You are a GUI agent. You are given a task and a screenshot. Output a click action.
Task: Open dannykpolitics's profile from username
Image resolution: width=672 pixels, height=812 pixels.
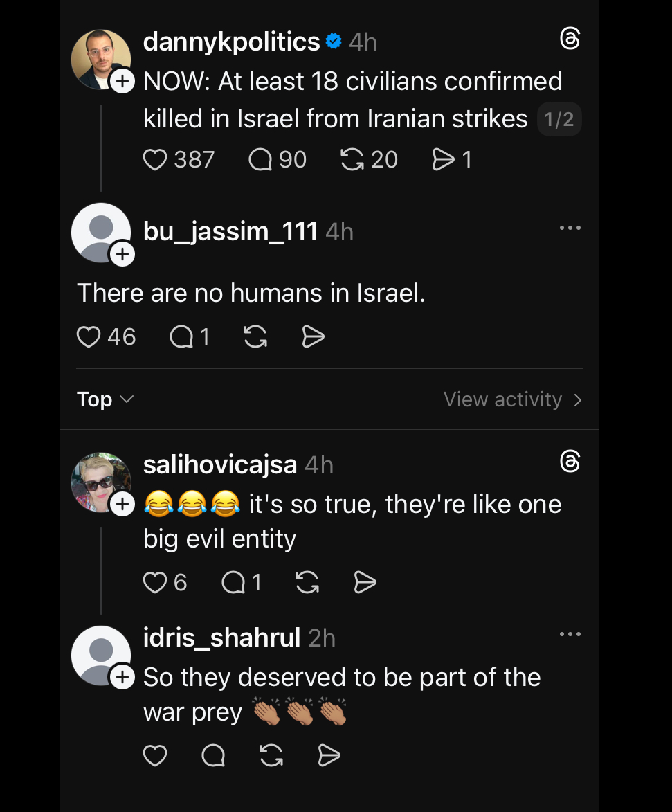(x=231, y=42)
